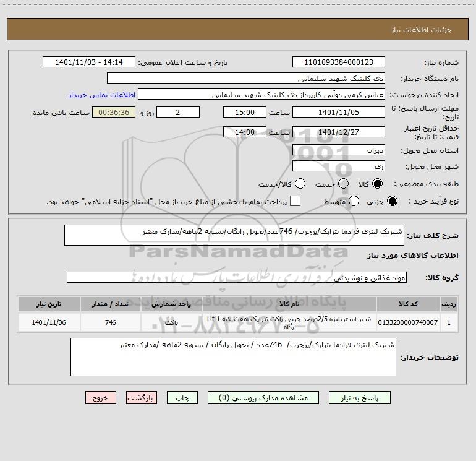The width and height of the screenshot is (476, 461).
Task: Select the متوسط purchase type radio
Action: (354, 201)
